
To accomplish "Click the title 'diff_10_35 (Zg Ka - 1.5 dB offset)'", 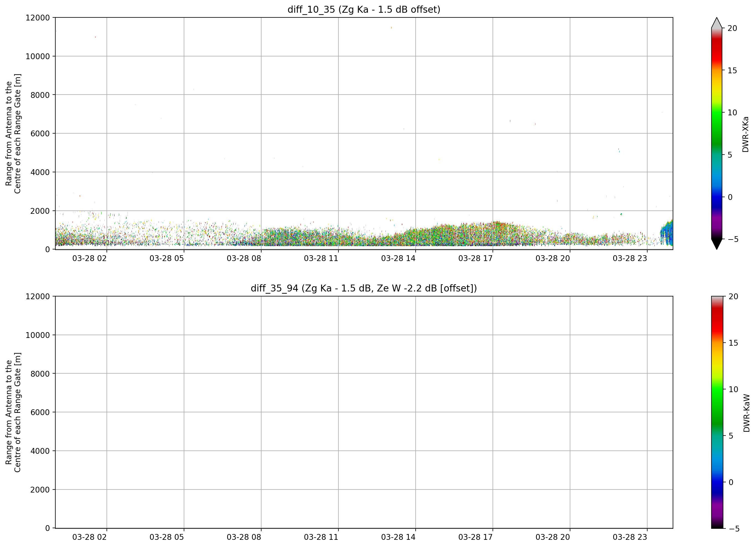I will 364,9.
